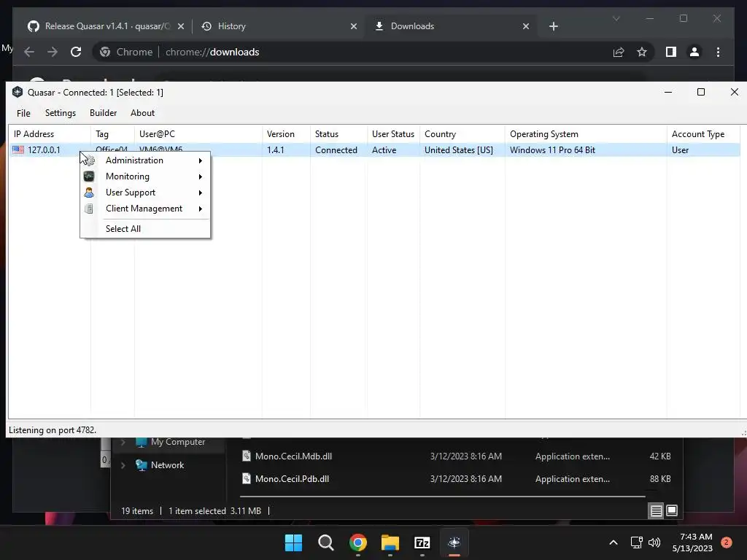747x560 pixels.
Task: Open 7-Zip from the taskbar
Action: click(x=422, y=542)
